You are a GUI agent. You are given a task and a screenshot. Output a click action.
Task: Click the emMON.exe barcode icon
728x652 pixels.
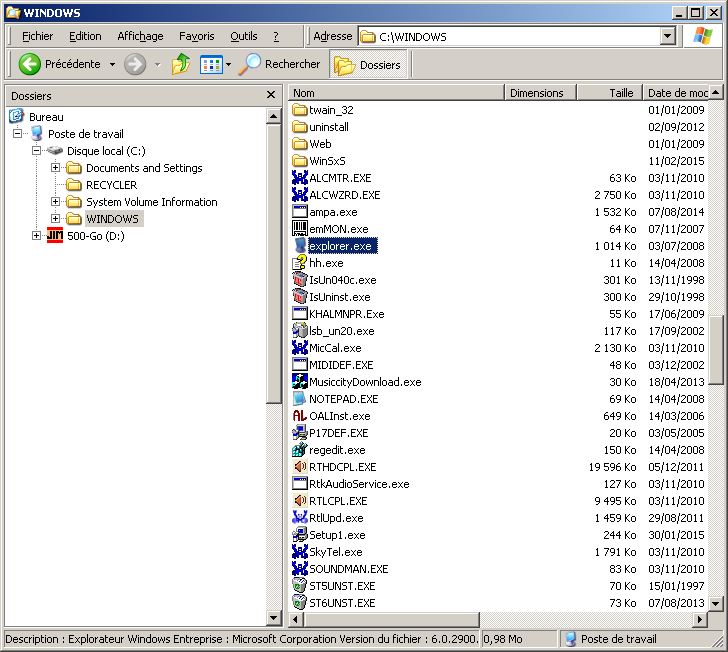click(300, 228)
